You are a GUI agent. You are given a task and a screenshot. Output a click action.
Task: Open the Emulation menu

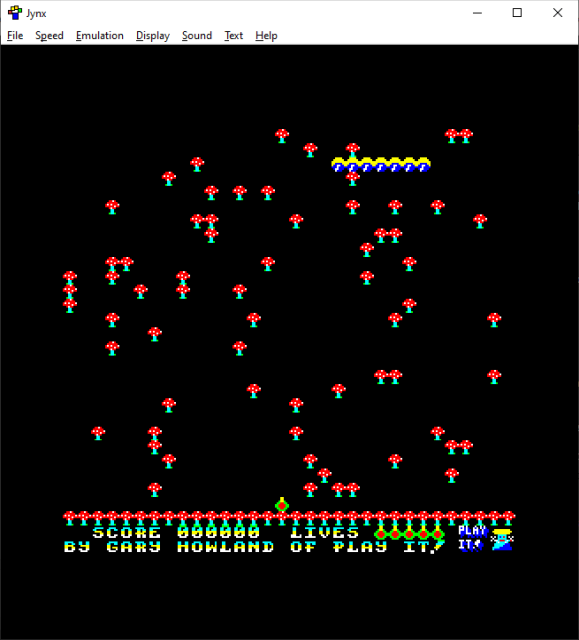(x=100, y=36)
